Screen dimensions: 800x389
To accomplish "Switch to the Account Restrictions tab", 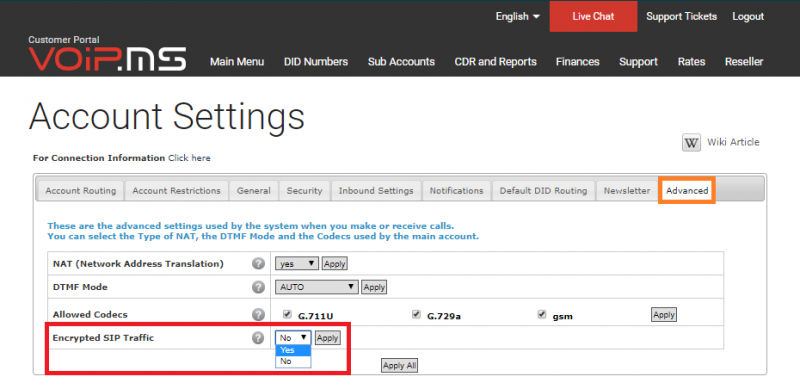I will click(177, 191).
